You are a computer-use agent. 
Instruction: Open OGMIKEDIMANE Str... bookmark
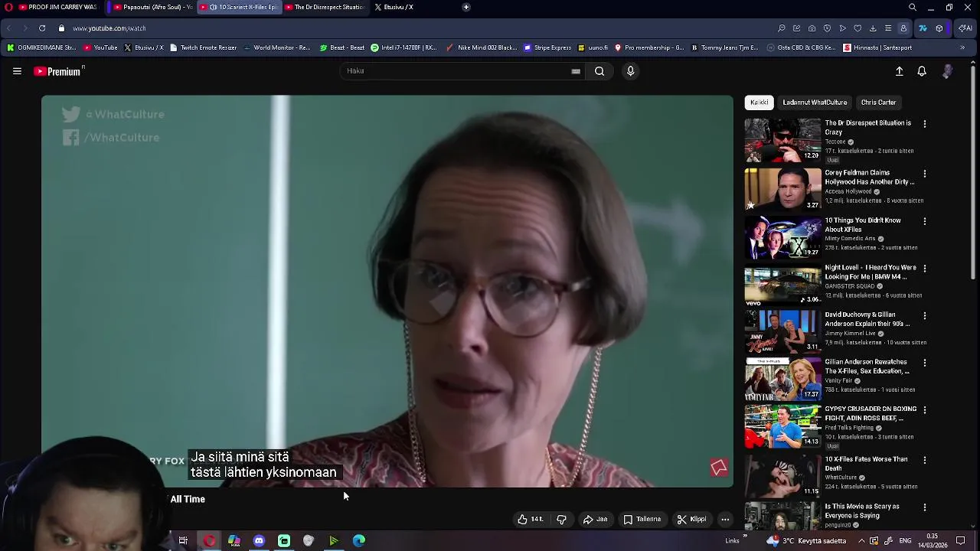[x=42, y=47]
